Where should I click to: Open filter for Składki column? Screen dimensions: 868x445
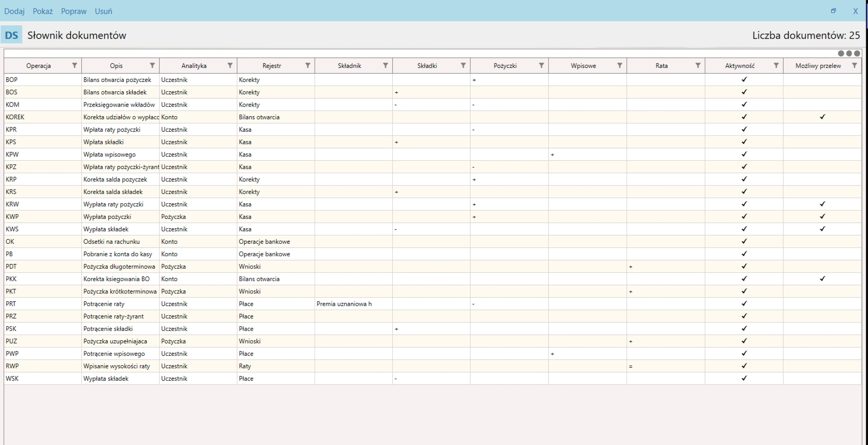(x=463, y=65)
